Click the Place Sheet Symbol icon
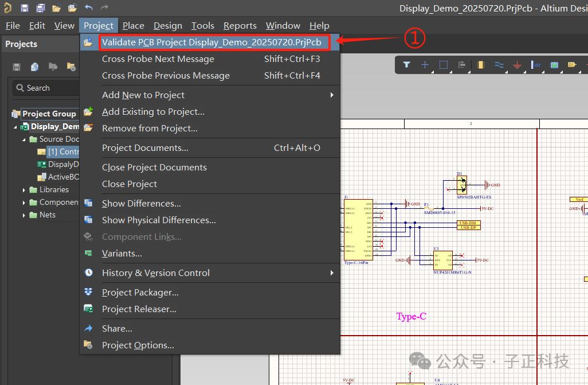Screen dimensions: 588x385 (554, 65)
